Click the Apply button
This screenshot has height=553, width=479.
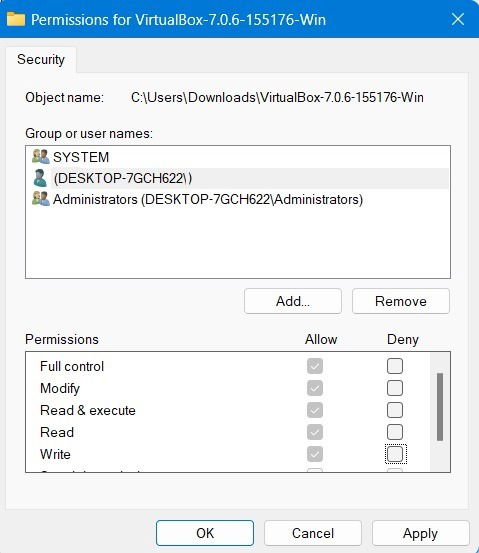click(420, 533)
